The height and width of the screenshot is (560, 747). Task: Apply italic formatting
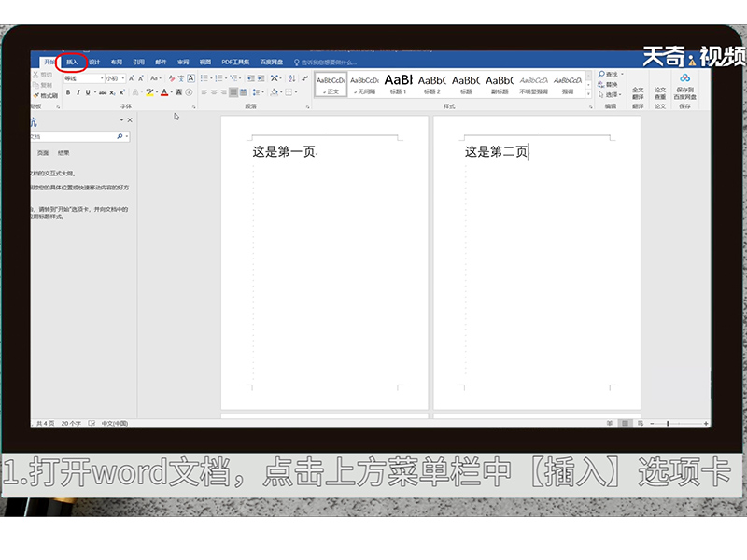pyautogui.click(x=79, y=91)
